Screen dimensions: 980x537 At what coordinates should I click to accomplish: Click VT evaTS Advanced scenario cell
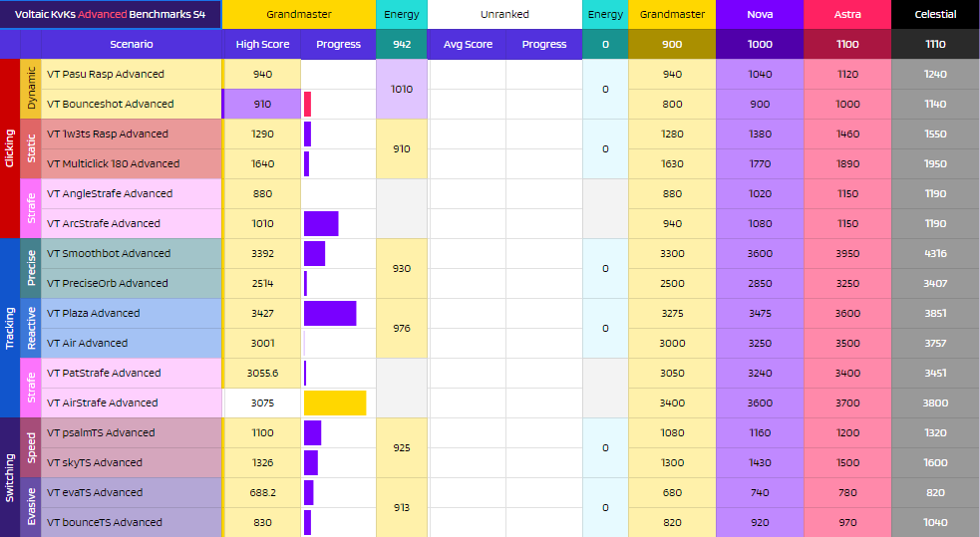132,493
